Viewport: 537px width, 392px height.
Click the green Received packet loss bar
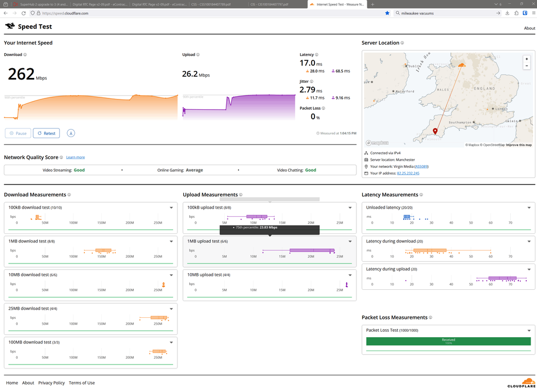click(448, 341)
